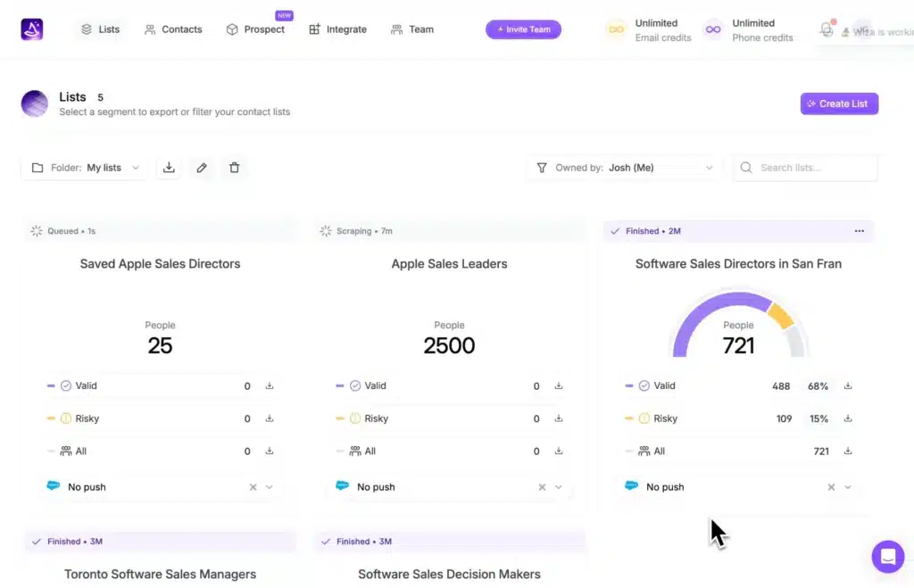
Task: Download Valid contacts of Apple Sales Leaders
Action: click(x=559, y=385)
